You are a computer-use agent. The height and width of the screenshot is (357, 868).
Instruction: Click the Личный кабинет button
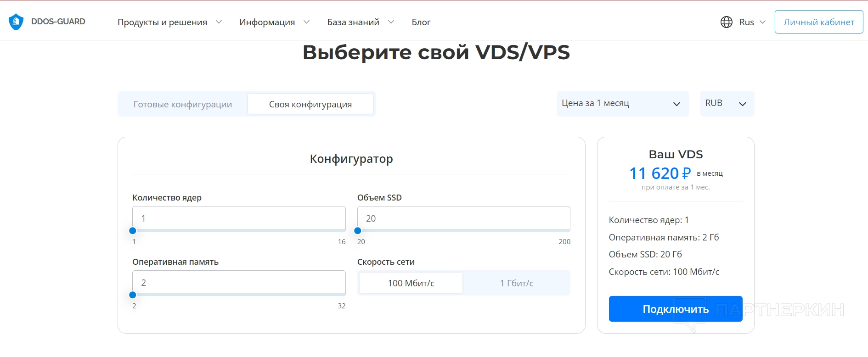click(819, 22)
